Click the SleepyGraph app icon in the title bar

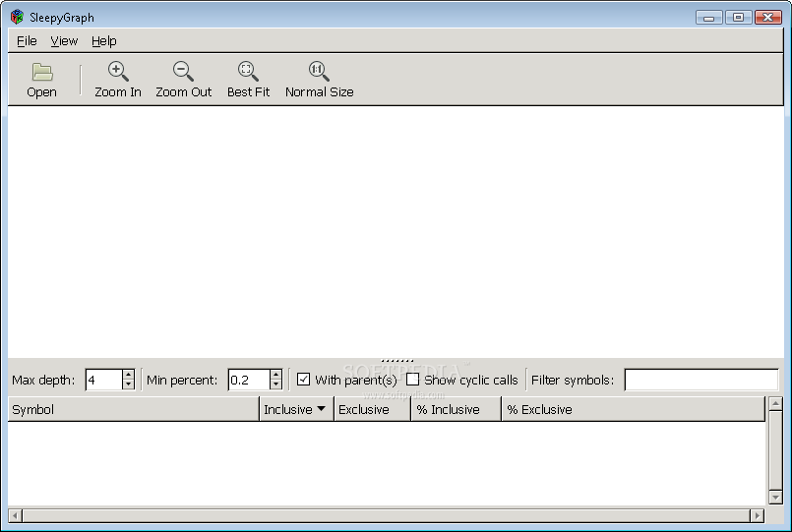tap(17, 17)
